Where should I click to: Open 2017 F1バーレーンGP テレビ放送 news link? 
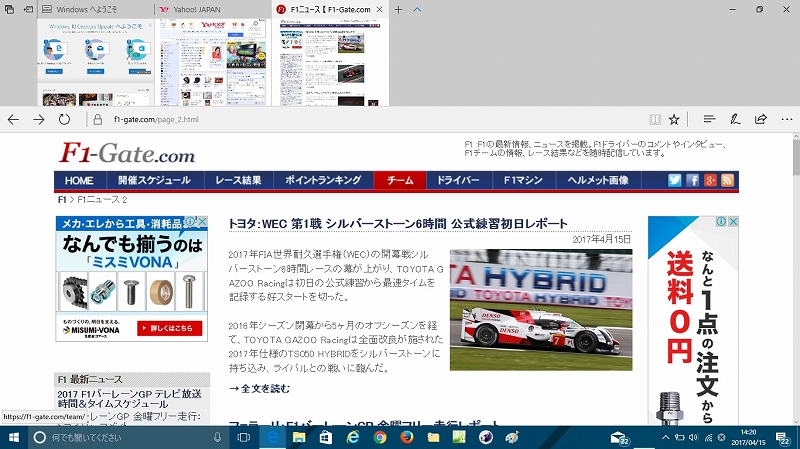pos(130,399)
